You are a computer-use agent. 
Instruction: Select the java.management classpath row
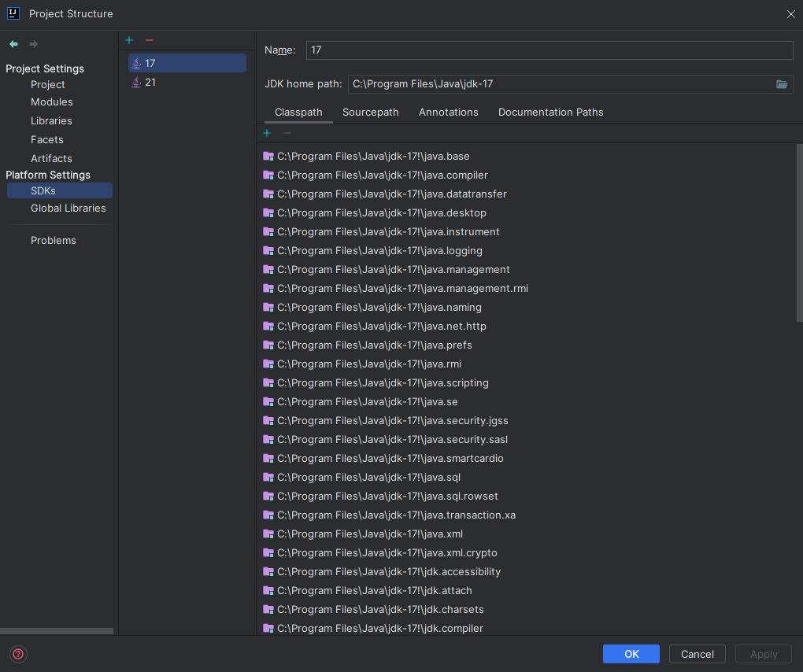[527, 269]
